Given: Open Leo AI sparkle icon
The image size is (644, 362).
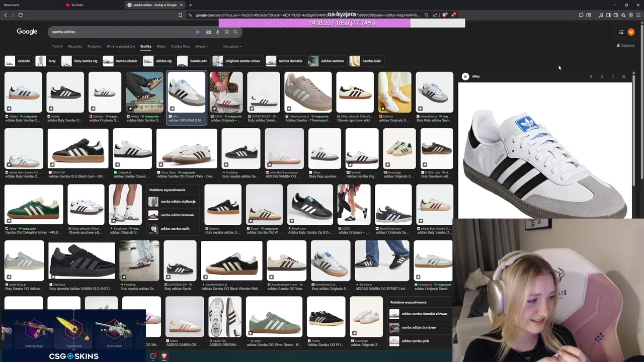Looking at the screenshot, I should pos(623,15).
